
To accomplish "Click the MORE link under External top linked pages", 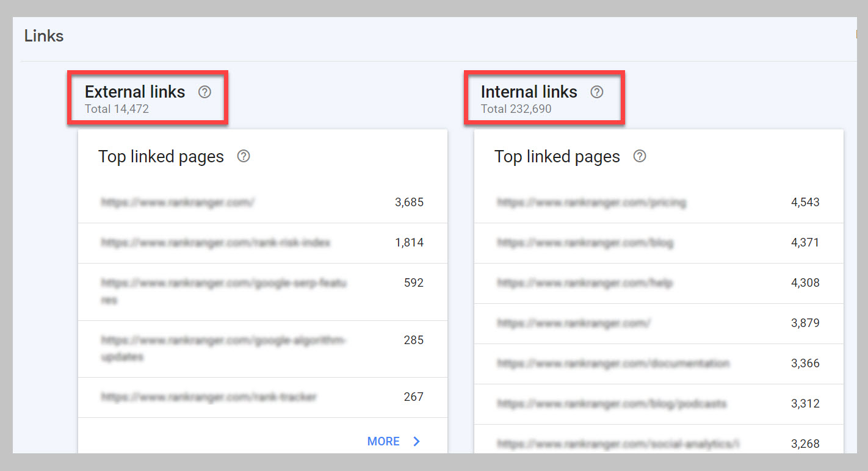I will [383, 441].
